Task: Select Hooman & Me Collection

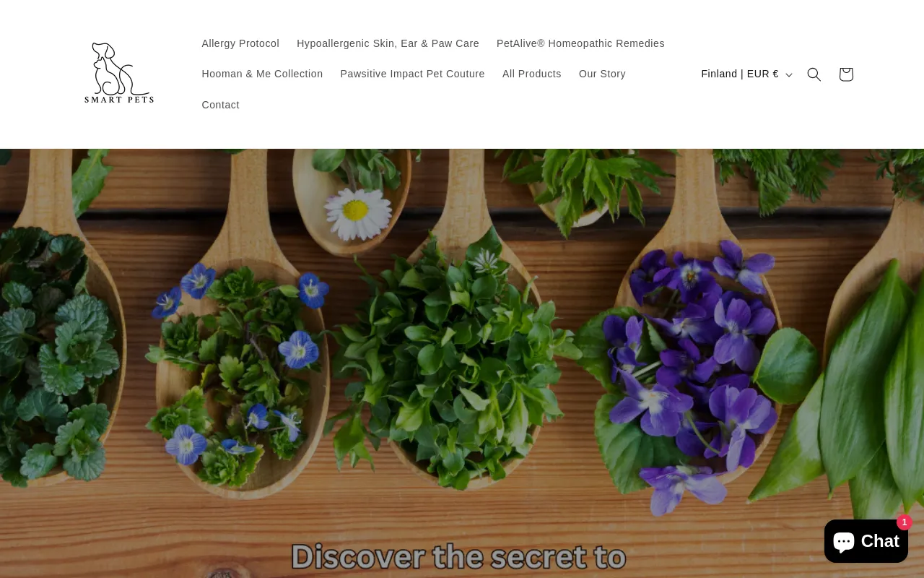Action: (262, 74)
